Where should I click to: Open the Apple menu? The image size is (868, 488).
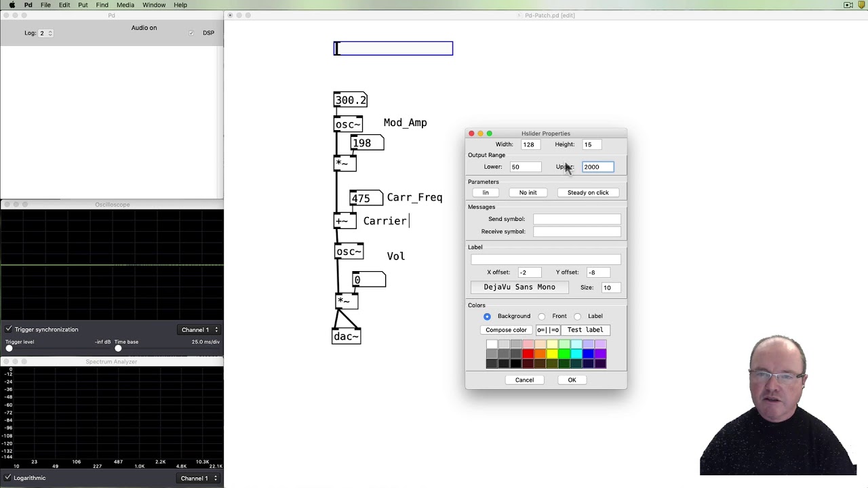[x=12, y=5]
